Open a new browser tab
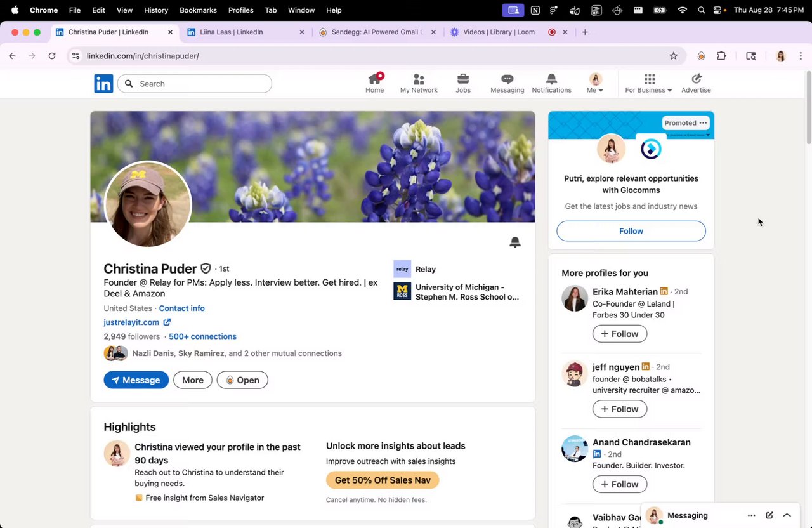 point(585,32)
